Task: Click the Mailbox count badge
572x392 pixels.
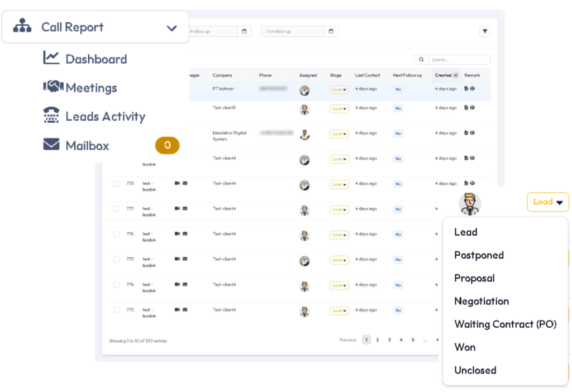Action: tap(167, 146)
